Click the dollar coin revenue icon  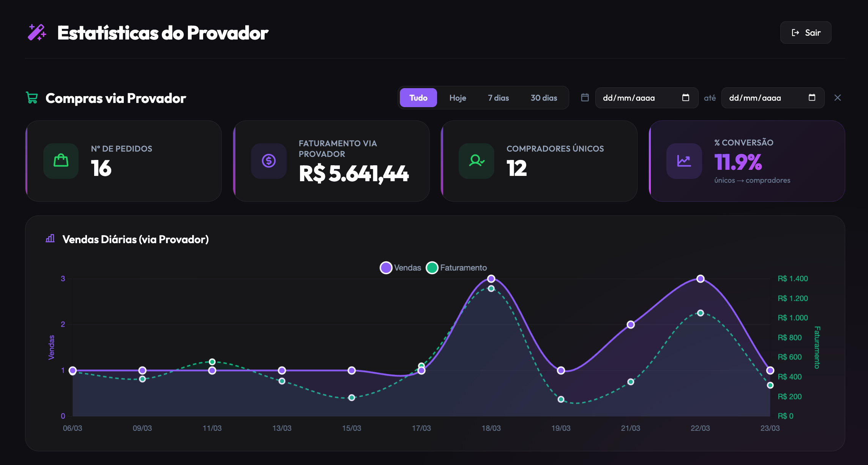pos(268,161)
